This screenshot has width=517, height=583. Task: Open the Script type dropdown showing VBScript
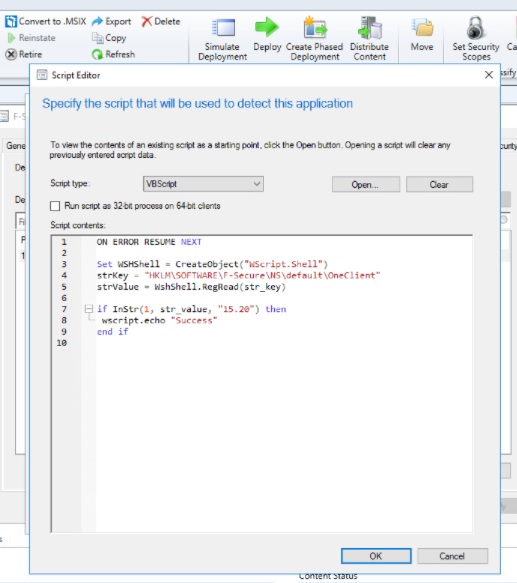(x=203, y=184)
